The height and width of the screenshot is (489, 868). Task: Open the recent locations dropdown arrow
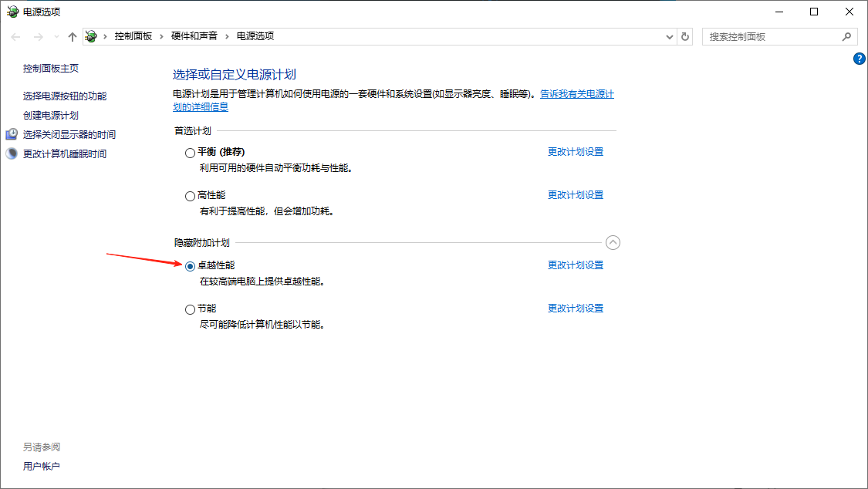[56, 37]
